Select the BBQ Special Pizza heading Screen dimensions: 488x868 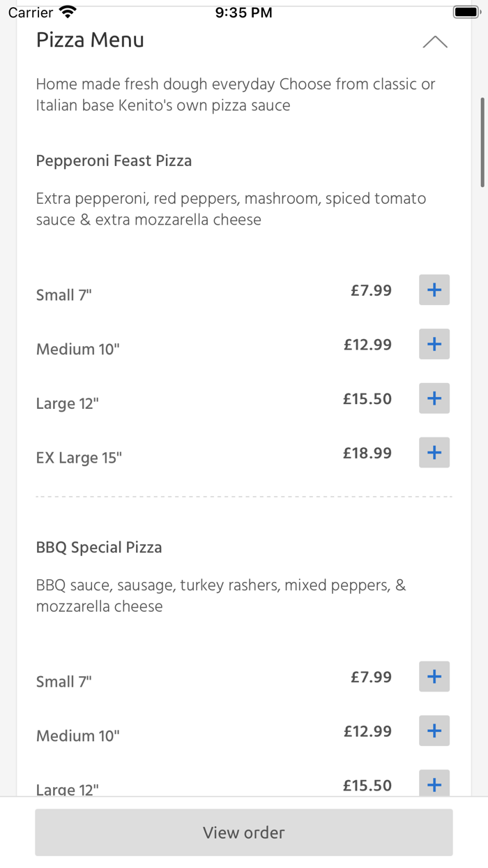[99, 547]
